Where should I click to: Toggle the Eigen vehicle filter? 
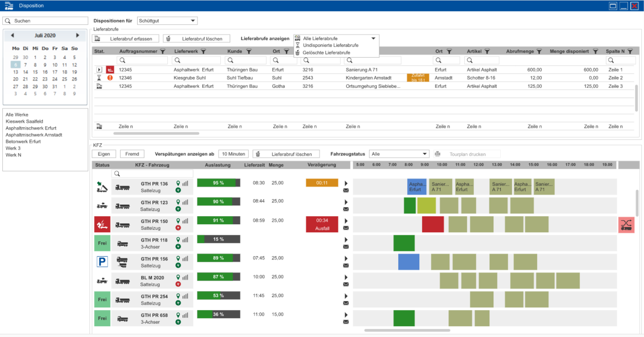click(104, 154)
